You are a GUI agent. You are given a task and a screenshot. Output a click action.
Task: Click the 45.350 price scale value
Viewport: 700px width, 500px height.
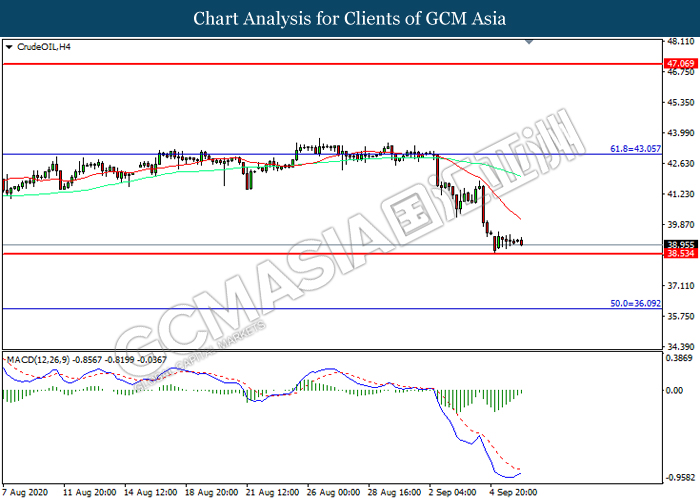[x=681, y=102]
